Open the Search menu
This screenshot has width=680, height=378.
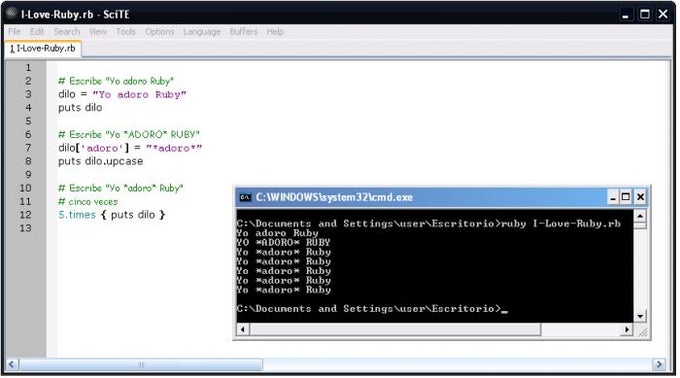pyautogui.click(x=67, y=32)
